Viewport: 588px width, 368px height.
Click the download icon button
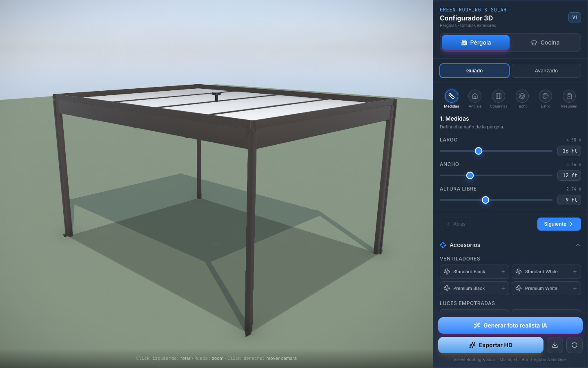[x=555, y=345]
